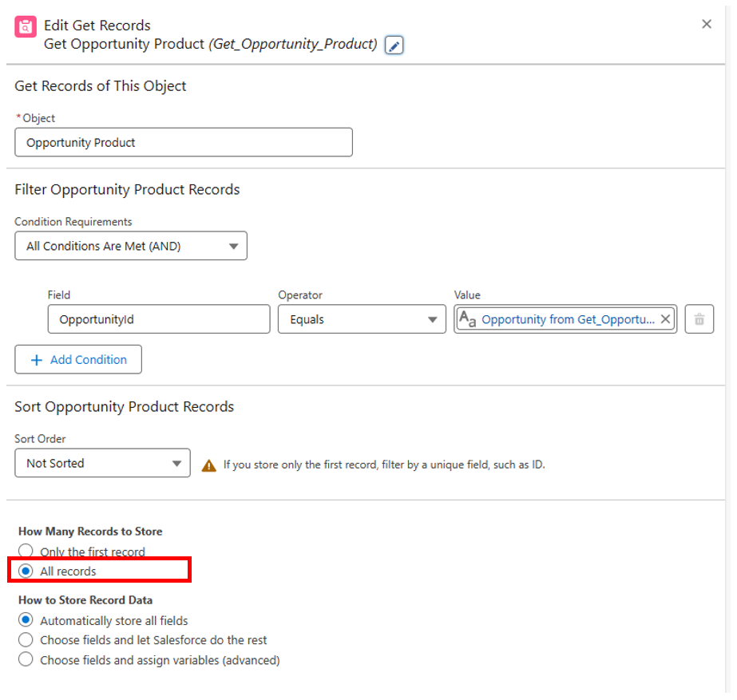The width and height of the screenshot is (737, 700).
Task: Click the pink Get Records element icon
Action: [26, 27]
